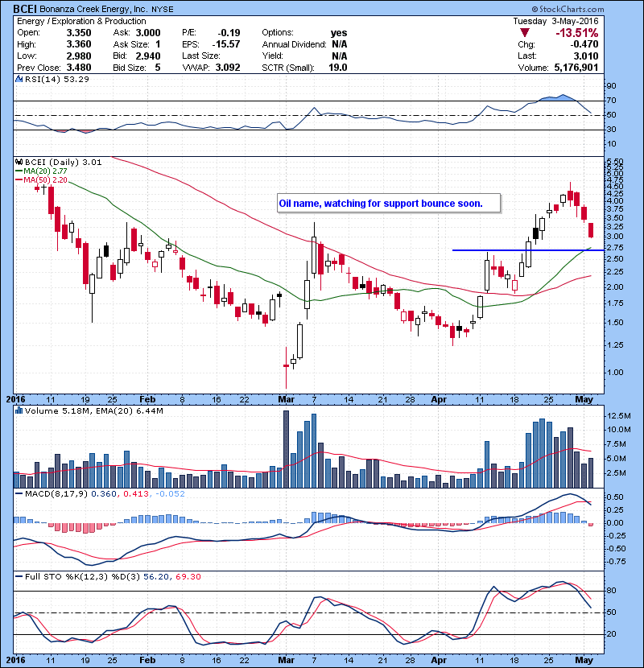Viewport: 644px width, 668px height.
Task: Click the P/E -0.19 value
Action: click(229, 33)
